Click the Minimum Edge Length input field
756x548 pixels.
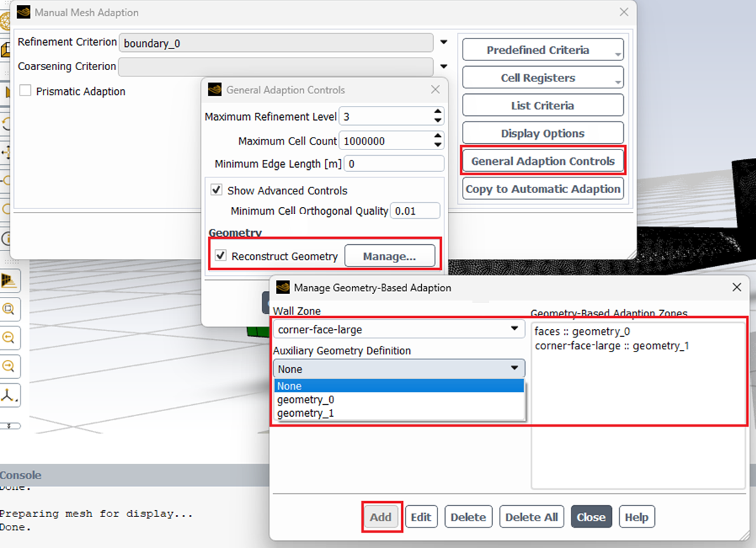(x=393, y=163)
